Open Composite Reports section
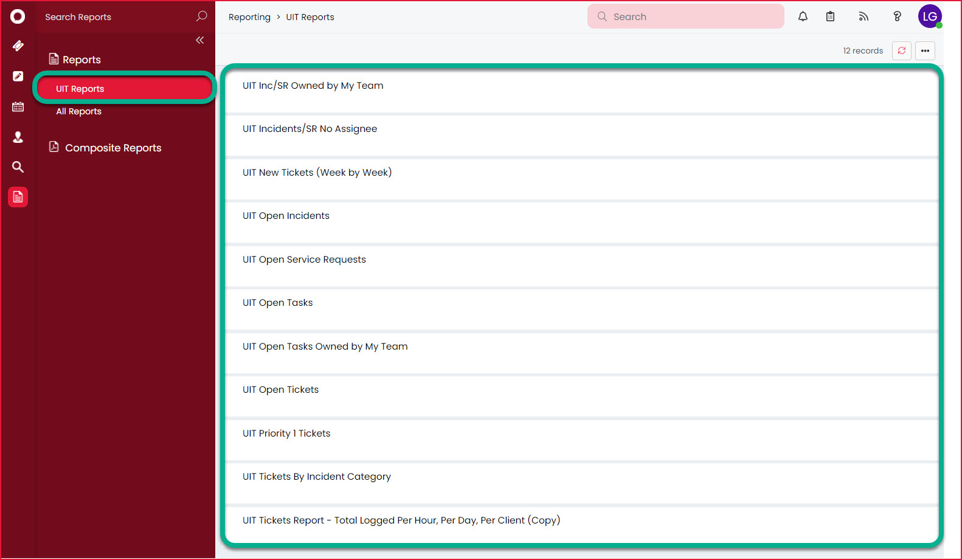The height and width of the screenshot is (560, 962). 113,148
